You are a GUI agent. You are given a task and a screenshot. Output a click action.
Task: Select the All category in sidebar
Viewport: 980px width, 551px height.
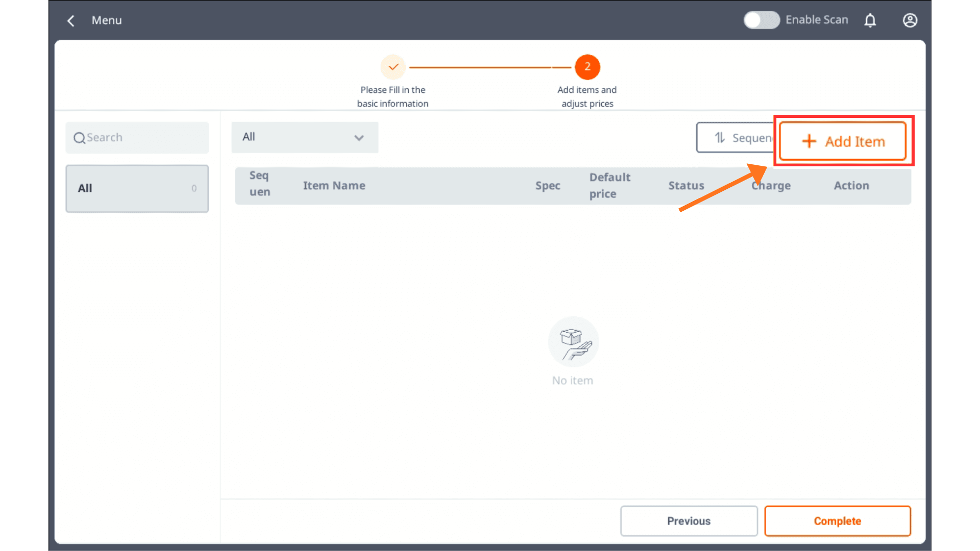137,188
